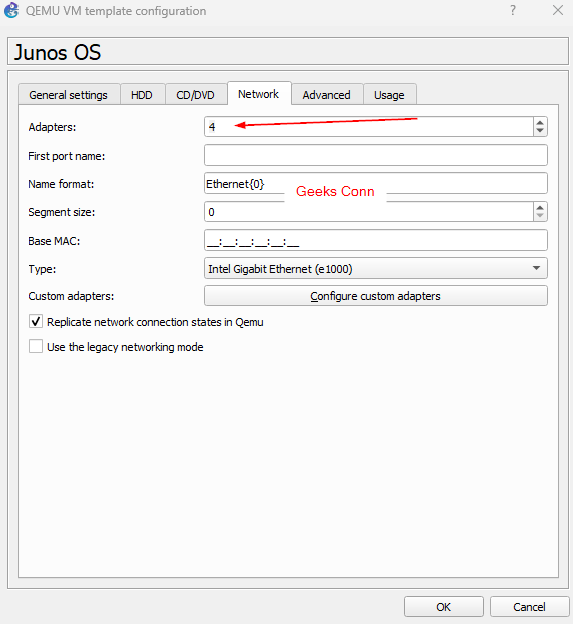
Task: Click the Name format field
Action: point(376,183)
